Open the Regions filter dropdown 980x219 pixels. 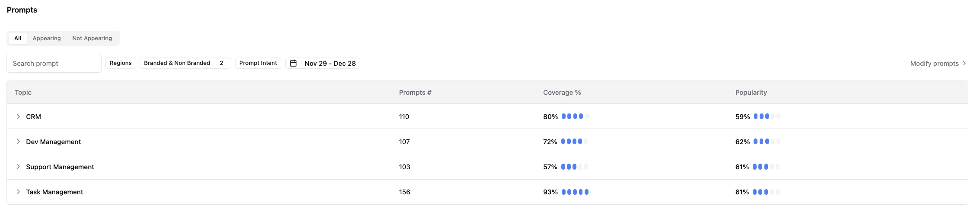pos(121,63)
